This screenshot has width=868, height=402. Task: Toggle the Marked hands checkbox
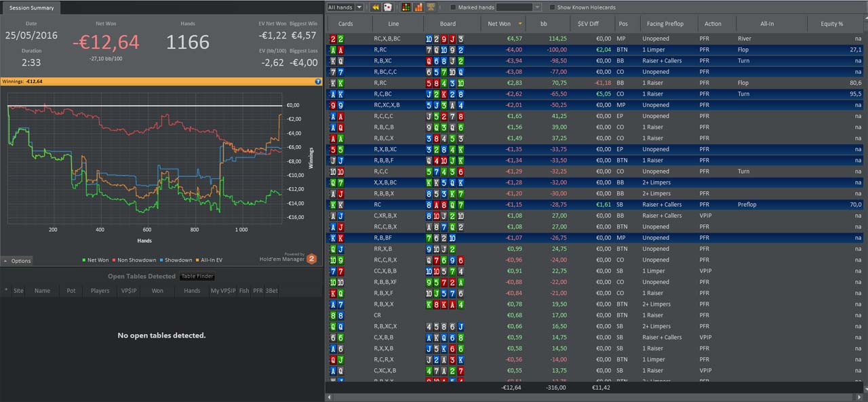coord(453,7)
